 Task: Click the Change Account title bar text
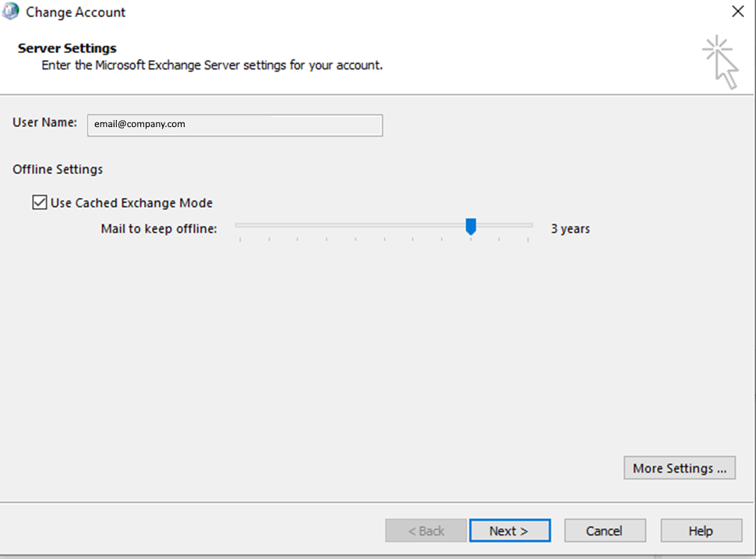coord(76,12)
